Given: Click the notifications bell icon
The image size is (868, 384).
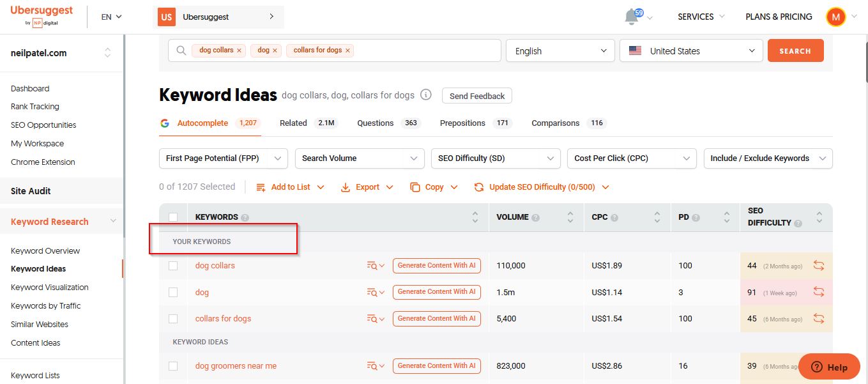Looking at the screenshot, I should click(632, 17).
